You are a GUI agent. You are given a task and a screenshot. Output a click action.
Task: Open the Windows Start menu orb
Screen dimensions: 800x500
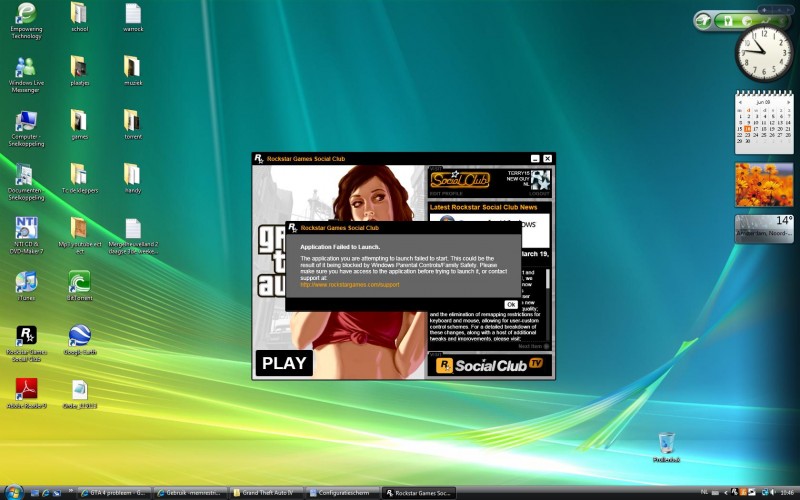(x=13, y=491)
